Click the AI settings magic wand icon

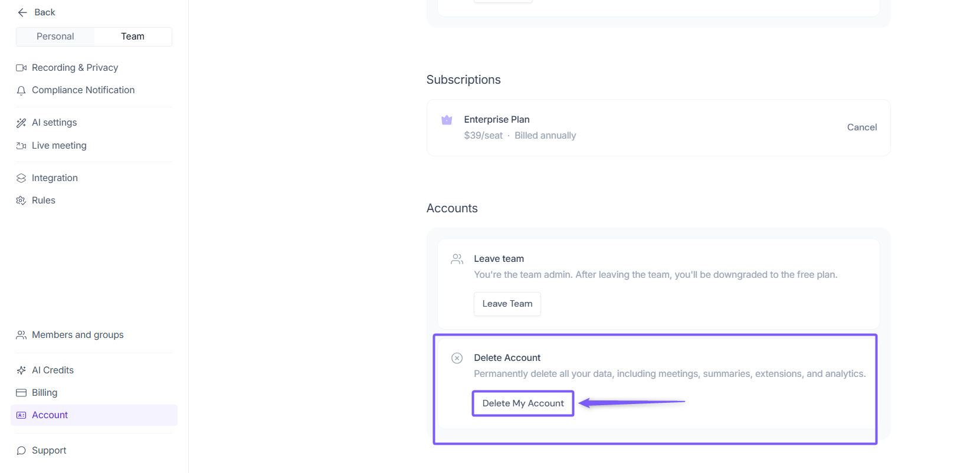21,123
